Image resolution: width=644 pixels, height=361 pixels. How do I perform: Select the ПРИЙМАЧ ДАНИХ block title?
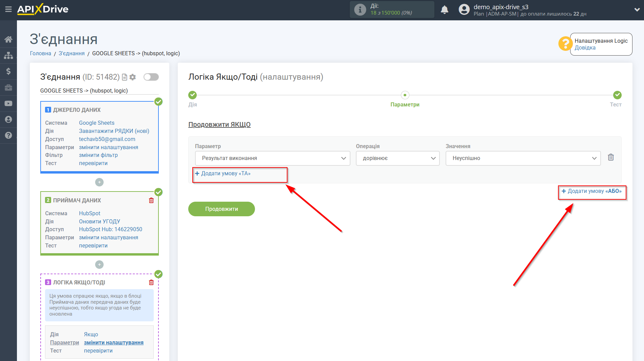click(x=77, y=200)
